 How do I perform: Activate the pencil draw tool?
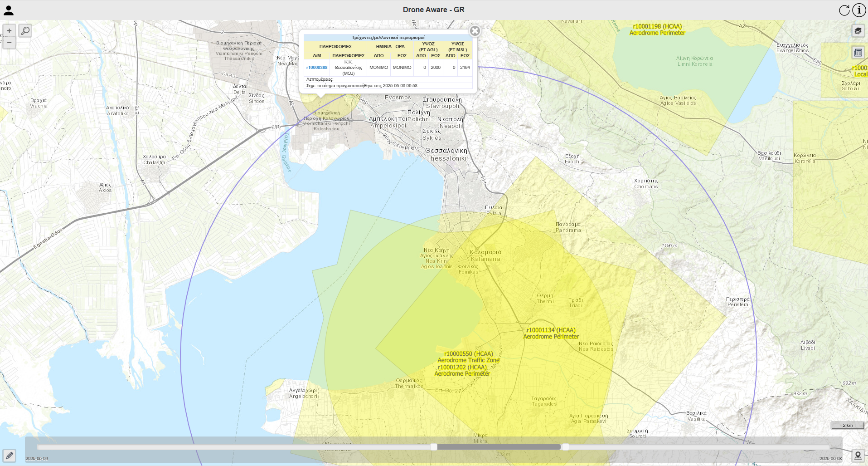tap(10, 455)
